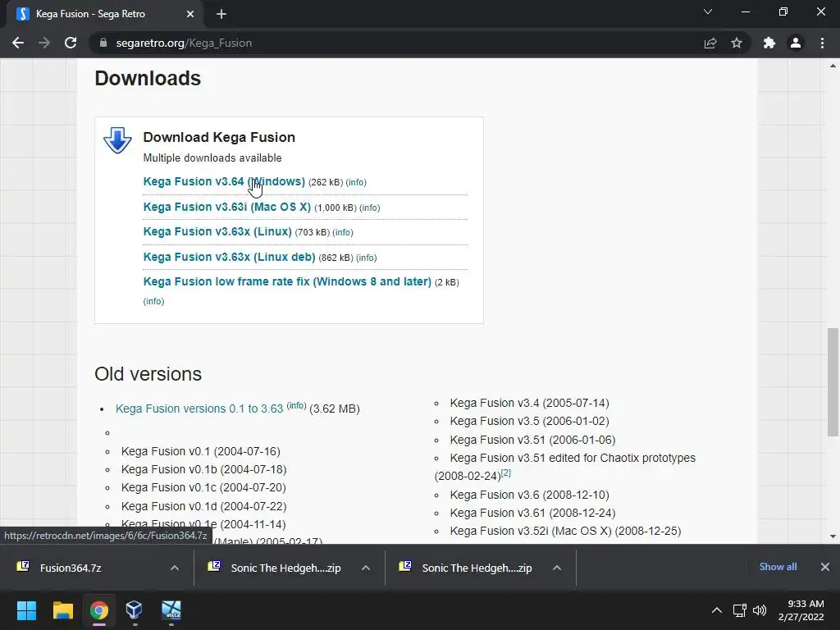Click "Kega Fusion v3.5 (2006-01-02)" entry
840x630 pixels.
point(529,421)
